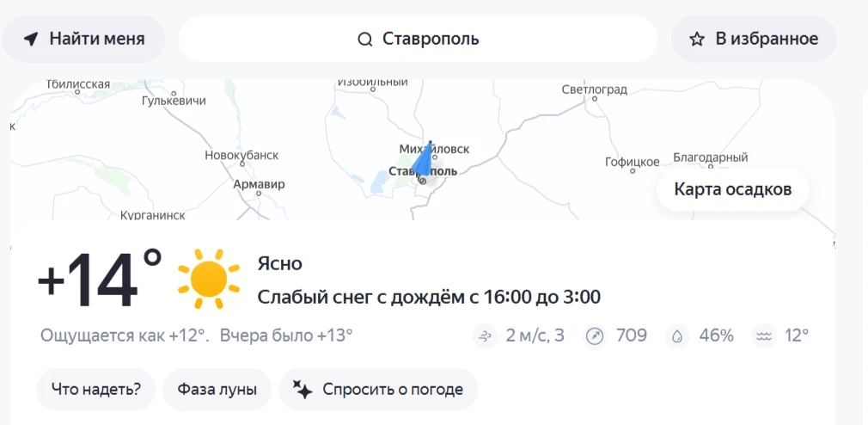Image resolution: width=868 pixels, height=425 pixels.
Task: Click the wind speed icon
Action: click(x=485, y=336)
